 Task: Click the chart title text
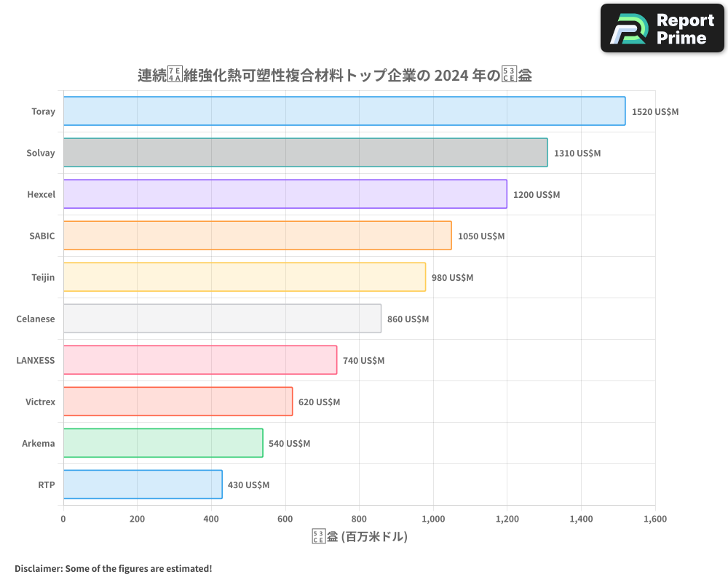coord(334,75)
